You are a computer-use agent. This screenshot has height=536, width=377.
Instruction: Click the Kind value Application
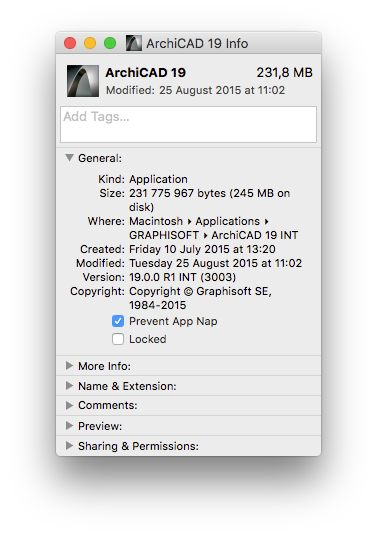[x=158, y=179]
